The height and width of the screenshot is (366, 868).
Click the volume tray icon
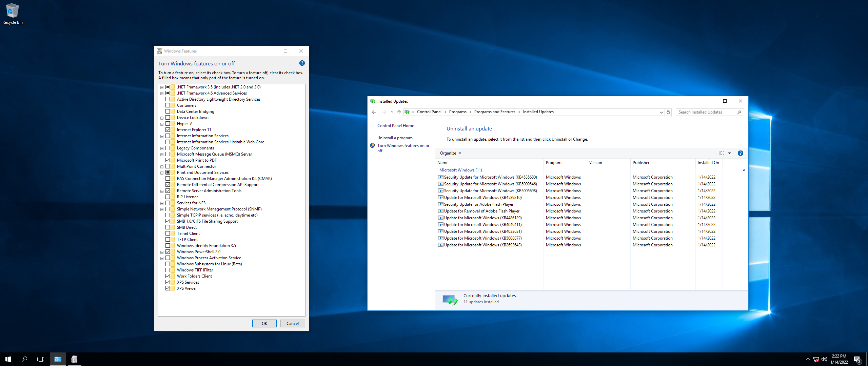(x=824, y=359)
